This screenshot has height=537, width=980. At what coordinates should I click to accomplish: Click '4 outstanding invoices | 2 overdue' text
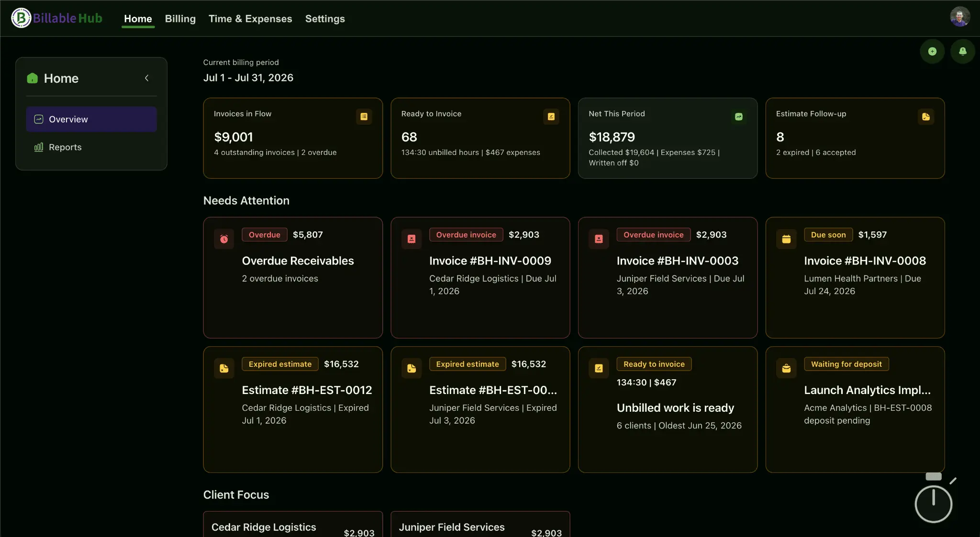pyautogui.click(x=275, y=153)
